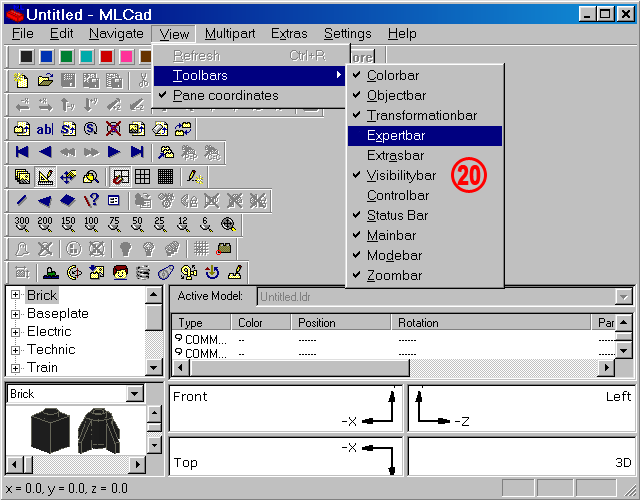
Task: Toggle Mainbar in Toolbars submenu
Action: tap(424, 236)
